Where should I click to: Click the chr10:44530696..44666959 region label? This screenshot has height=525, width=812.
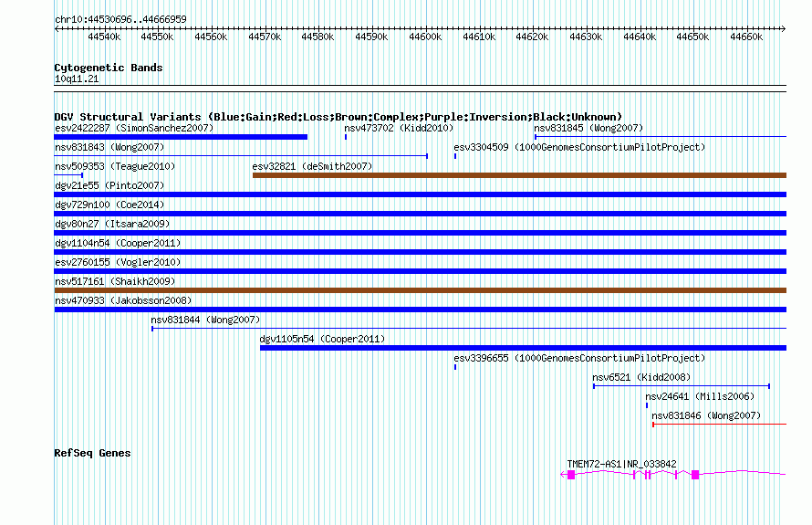click(x=120, y=19)
